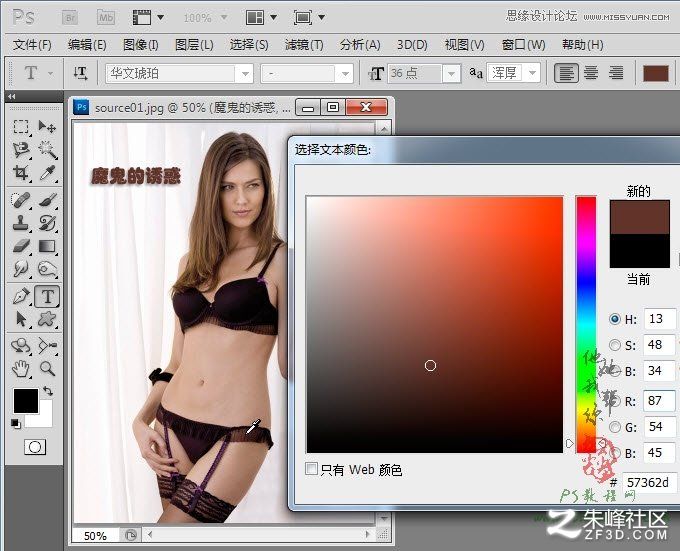Open zoom level dropdown 100%
This screenshot has height=551, width=680.
(224, 17)
